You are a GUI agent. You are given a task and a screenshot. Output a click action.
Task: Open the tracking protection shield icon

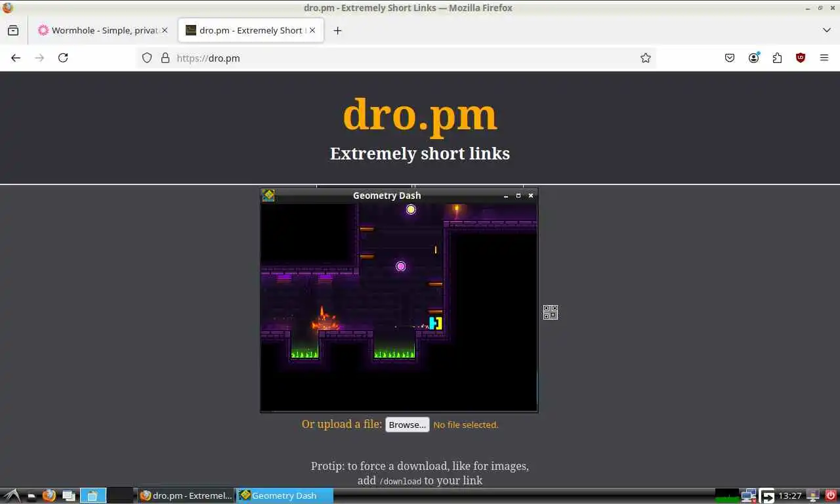[x=147, y=58]
